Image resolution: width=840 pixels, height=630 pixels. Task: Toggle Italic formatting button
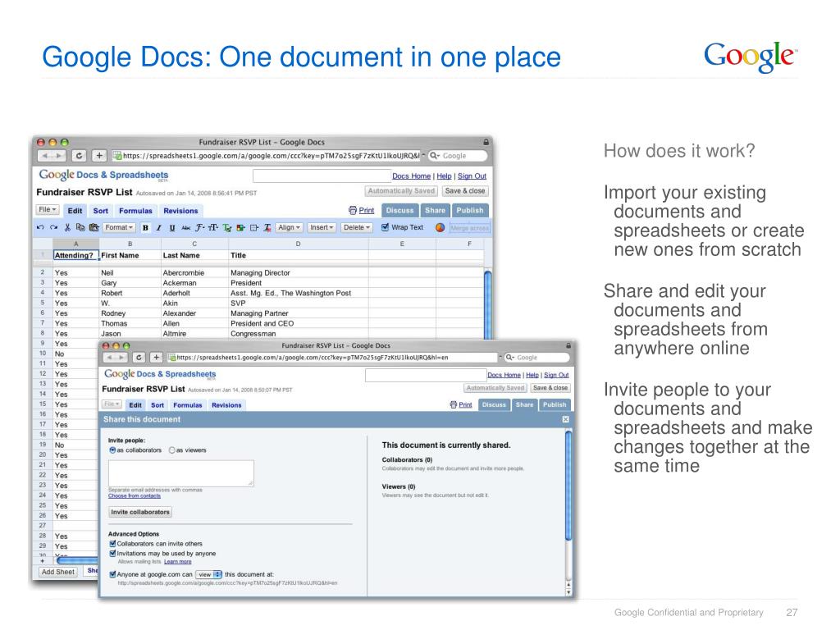click(x=158, y=228)
